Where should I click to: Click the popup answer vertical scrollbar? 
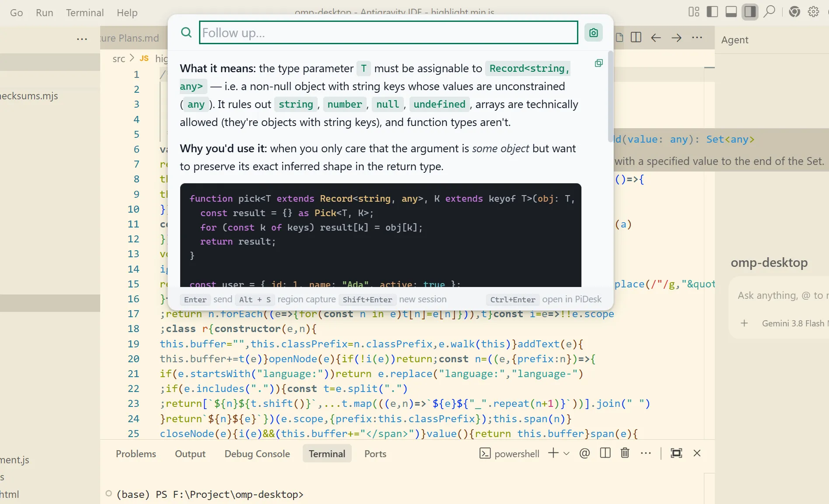(610, 96)
